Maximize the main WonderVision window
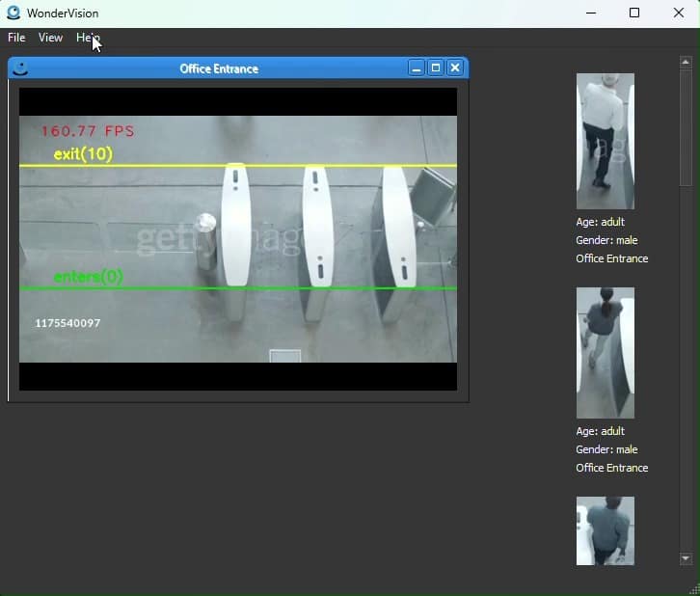The width and height of the screenshot is (700, 596). click(634, 14)
